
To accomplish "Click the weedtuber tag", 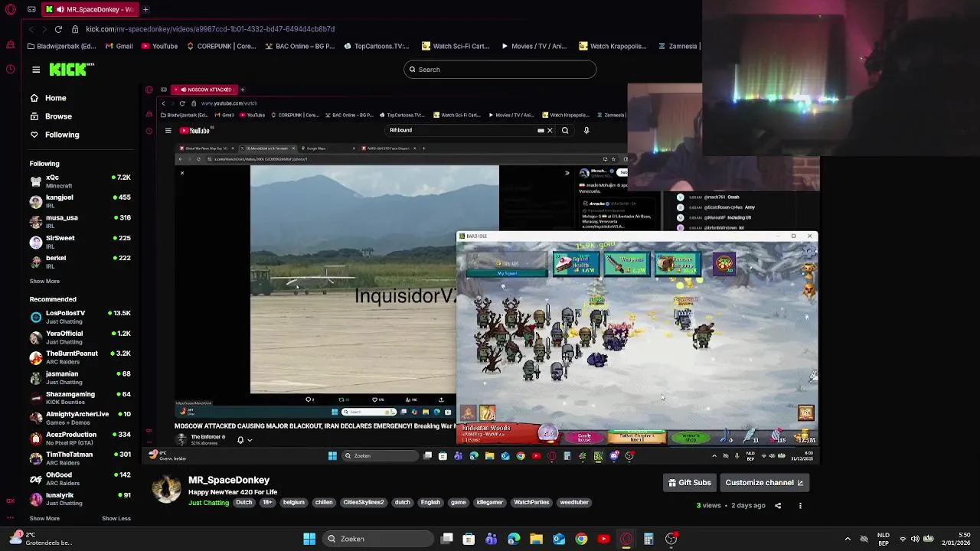I will [x=574, y=503].
